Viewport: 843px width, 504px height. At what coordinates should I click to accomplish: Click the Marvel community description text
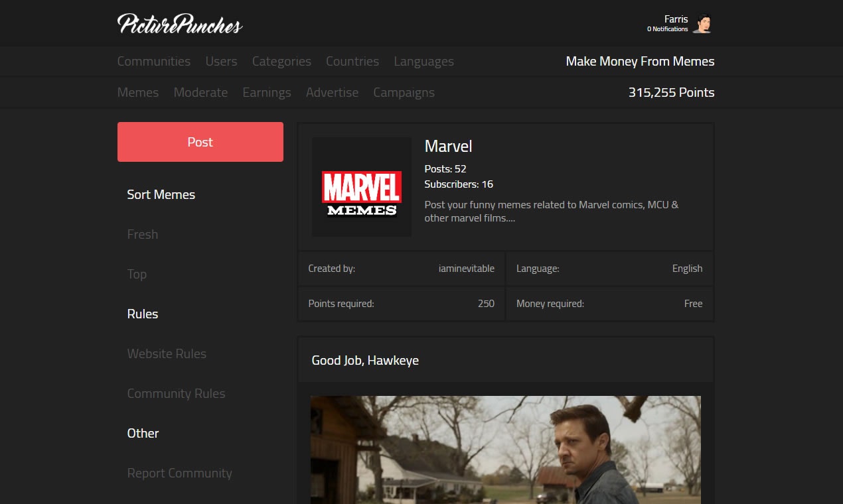coord(552,211)
